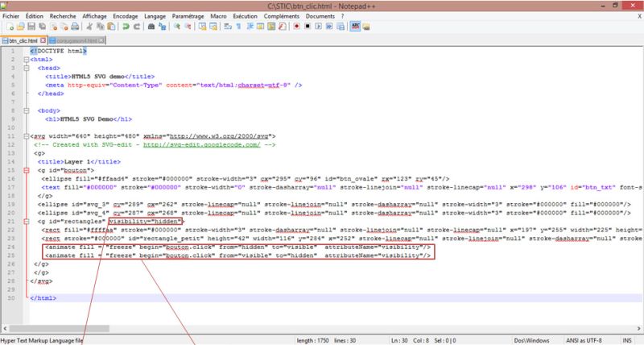The height and width of the screenshot is (345, 644).
Task: Open the Affichage menu
Action: coord(94,16)
